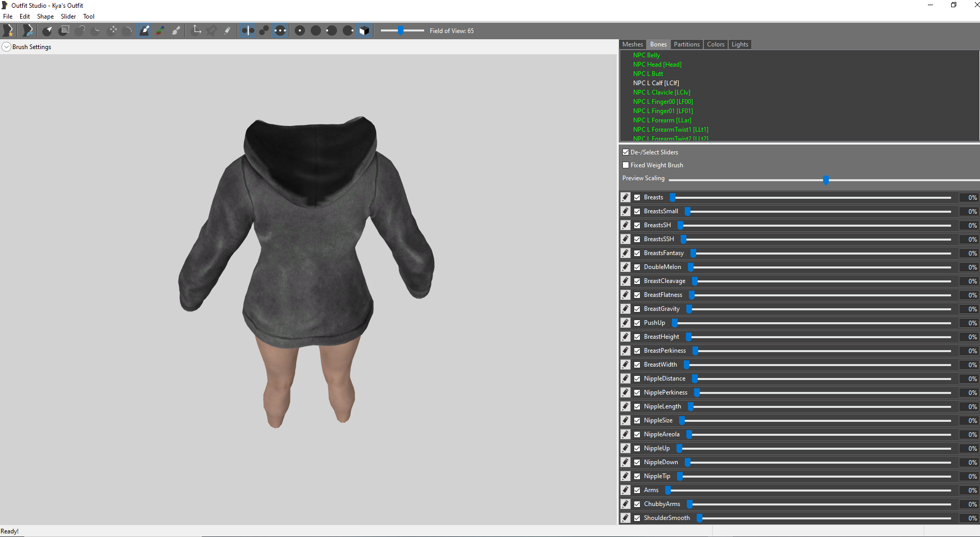Click the Load Project toolbar icon
The image size is (980, 537).
28,30
